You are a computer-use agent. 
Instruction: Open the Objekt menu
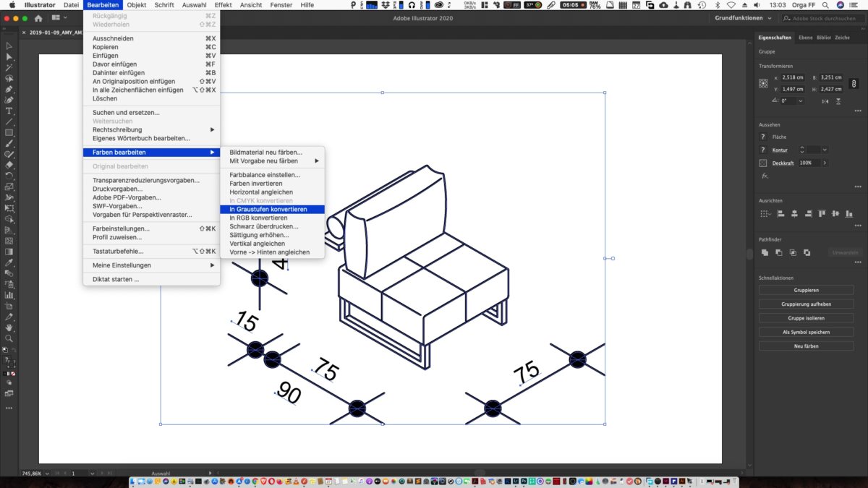(136, 5)
